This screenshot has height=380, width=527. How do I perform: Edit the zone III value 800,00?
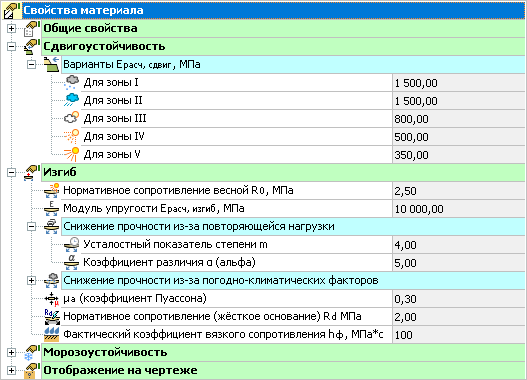point(458,119)
